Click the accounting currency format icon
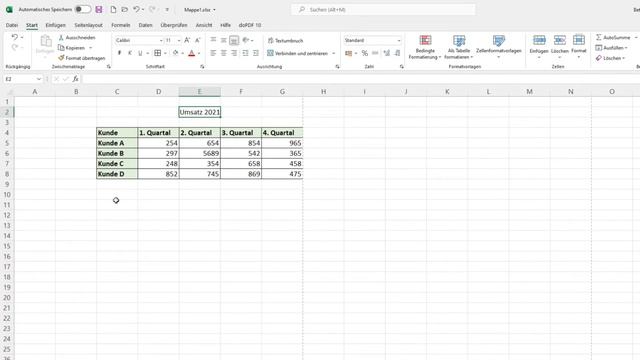Image resolution: width=640 pixels, height=360 pixels. click(348, 53)
